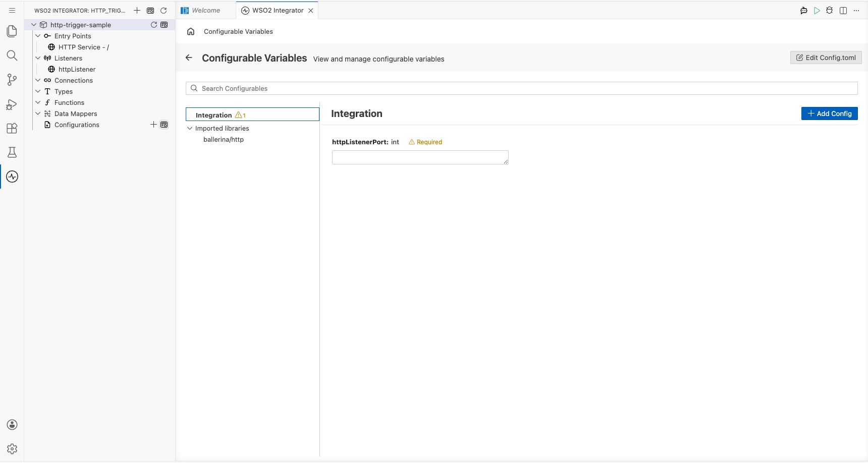Collapse the Listeners tree node

point(38,58)
